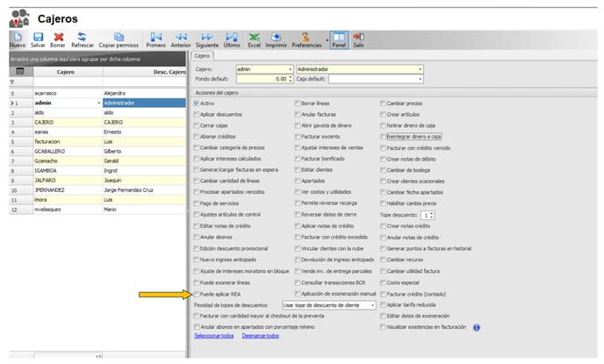This screenshot has height=364, width=604.
Task: Check Crear notas de débito
Action: 383,160
